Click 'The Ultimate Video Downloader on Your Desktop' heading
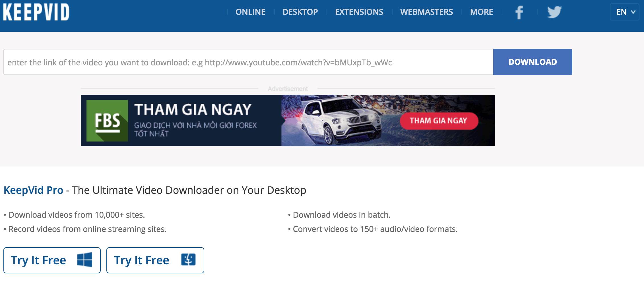 point(189,190)
